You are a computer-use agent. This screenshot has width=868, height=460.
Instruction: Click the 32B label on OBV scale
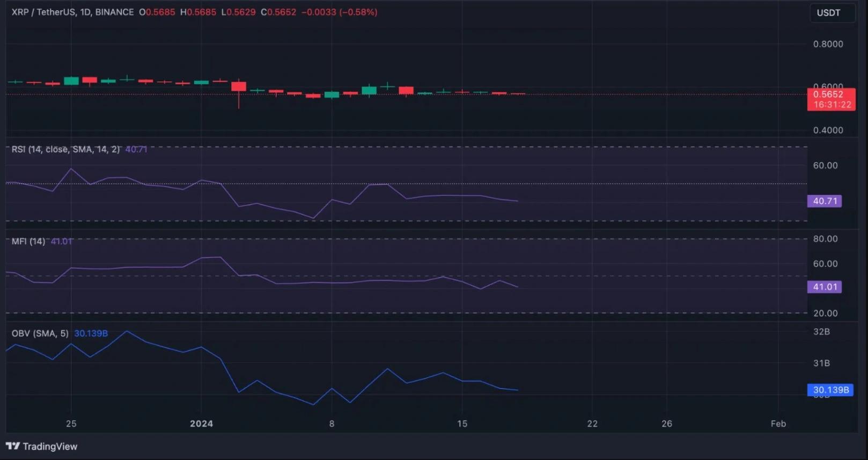tap(821, 332)
